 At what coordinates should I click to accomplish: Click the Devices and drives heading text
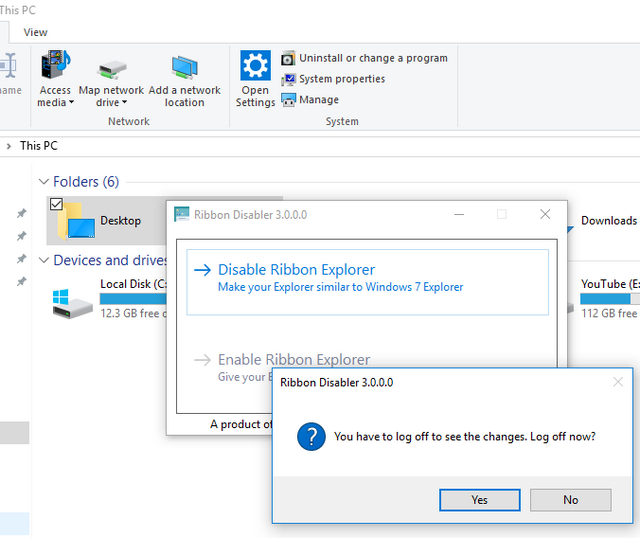tap(110, 260)
